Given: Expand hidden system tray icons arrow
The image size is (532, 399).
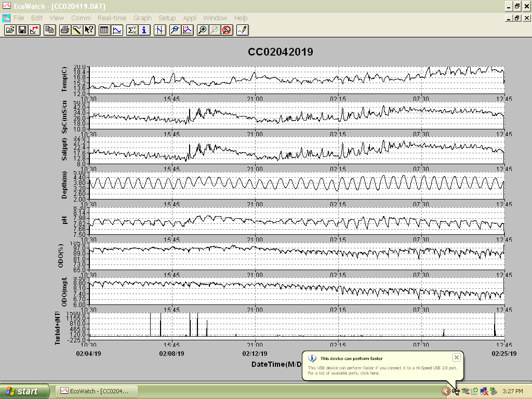Looking at the screenshot, I should tap(446, 392).
